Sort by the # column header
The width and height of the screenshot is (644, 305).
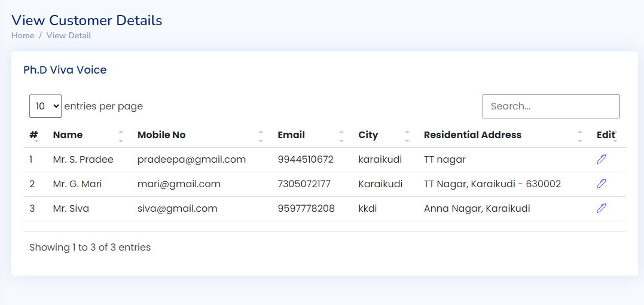tap(35, 135)
